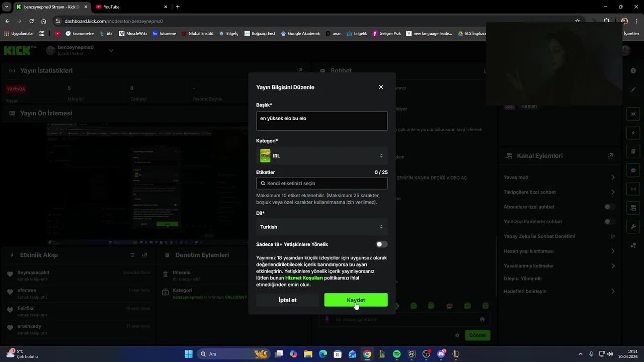644x362 pixels.
Task: Open the Boğaziçi Enst bookmark
Action: [x=260, y=34]
